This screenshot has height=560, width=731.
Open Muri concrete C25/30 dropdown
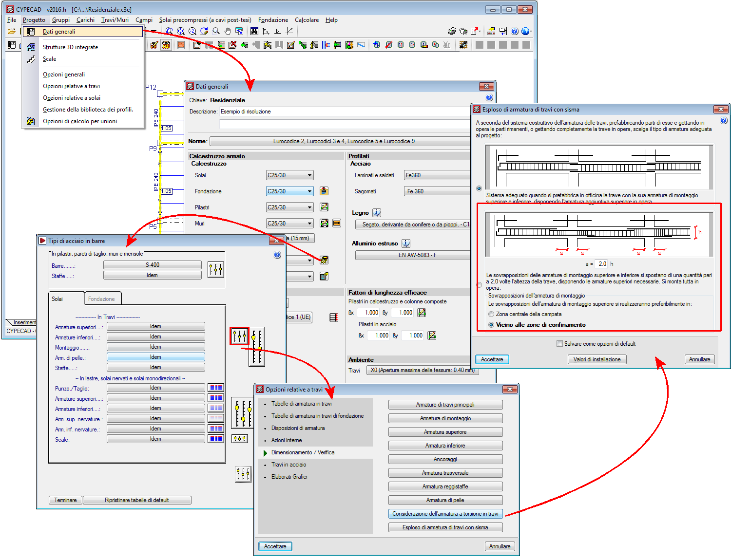(290, 224)
